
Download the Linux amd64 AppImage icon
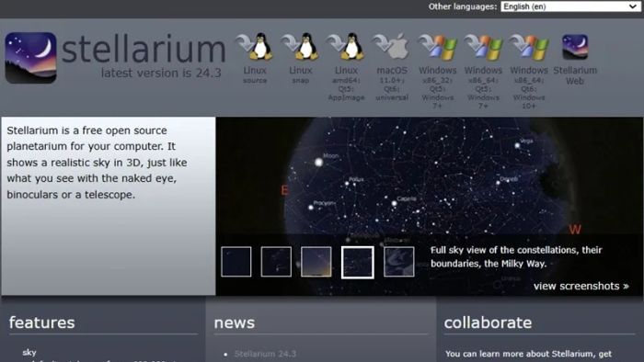click(x=346, y=47)
